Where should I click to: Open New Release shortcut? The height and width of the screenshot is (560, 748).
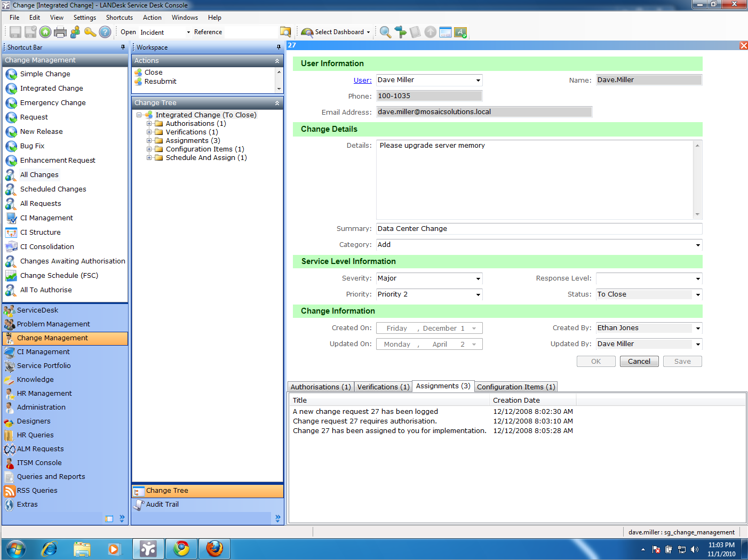(x=41, y=132)
